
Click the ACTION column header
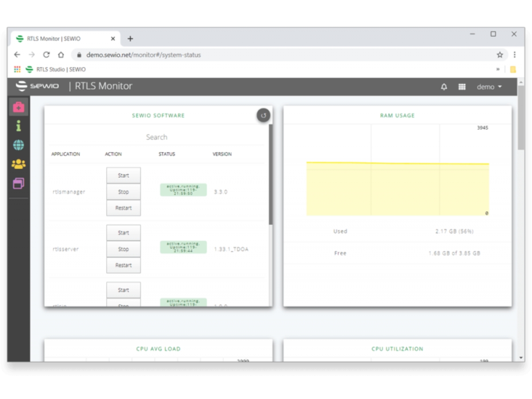coord(113,154)
